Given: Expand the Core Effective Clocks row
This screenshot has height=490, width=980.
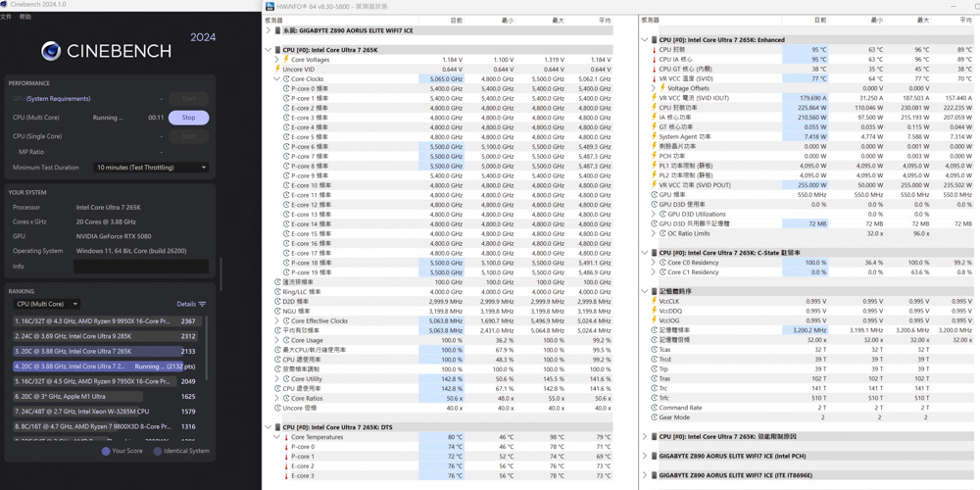Looking at the screenshot, I should (277, 320).
